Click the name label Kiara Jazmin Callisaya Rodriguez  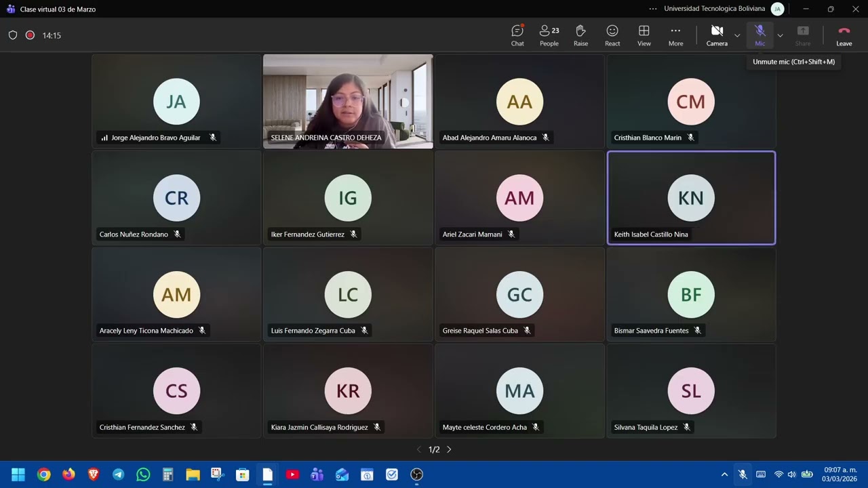(x=319, y=427)
